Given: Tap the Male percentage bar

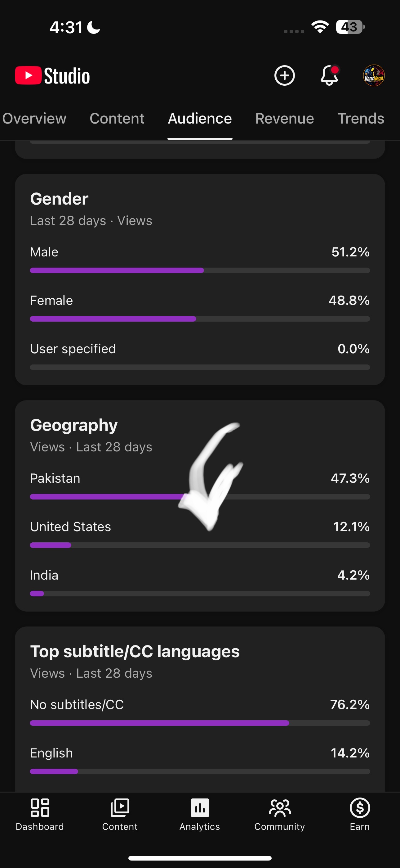Looking at the screenshot, I should [x=200, y=270].
